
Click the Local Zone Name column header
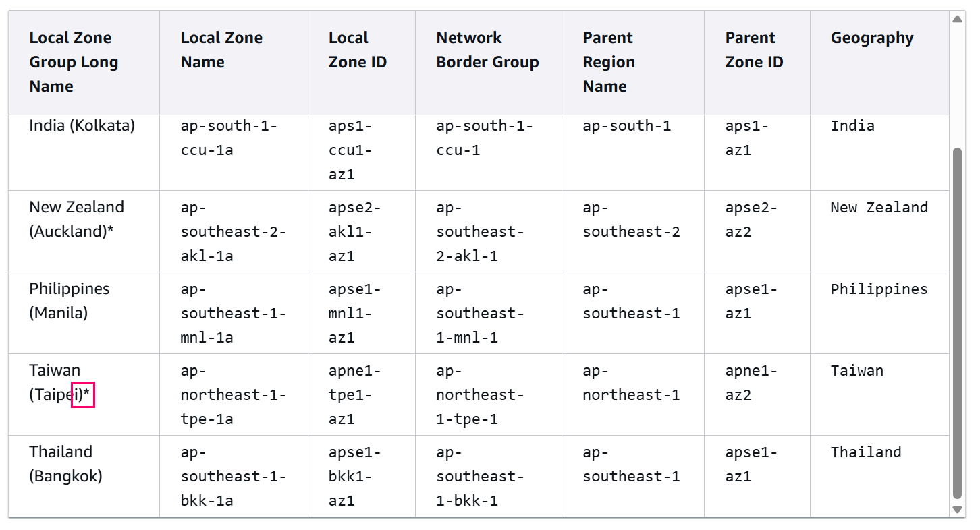tap(221, 49)
